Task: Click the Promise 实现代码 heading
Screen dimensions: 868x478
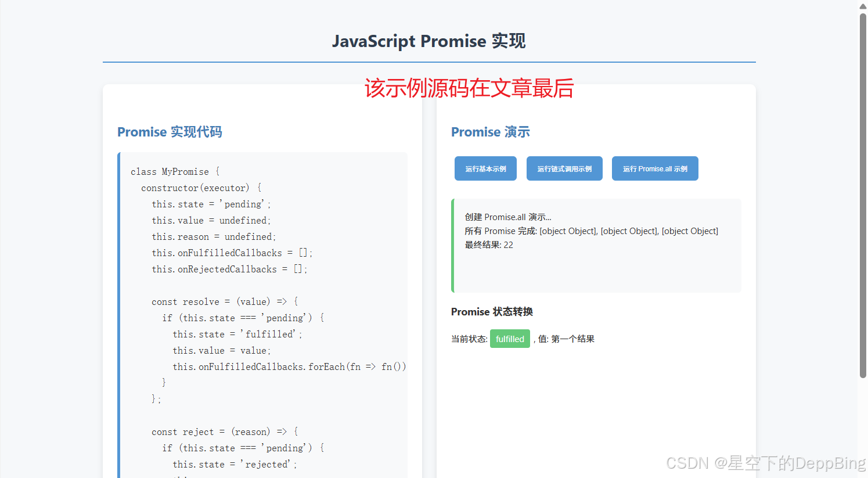Action: click(x=170, y=132)
